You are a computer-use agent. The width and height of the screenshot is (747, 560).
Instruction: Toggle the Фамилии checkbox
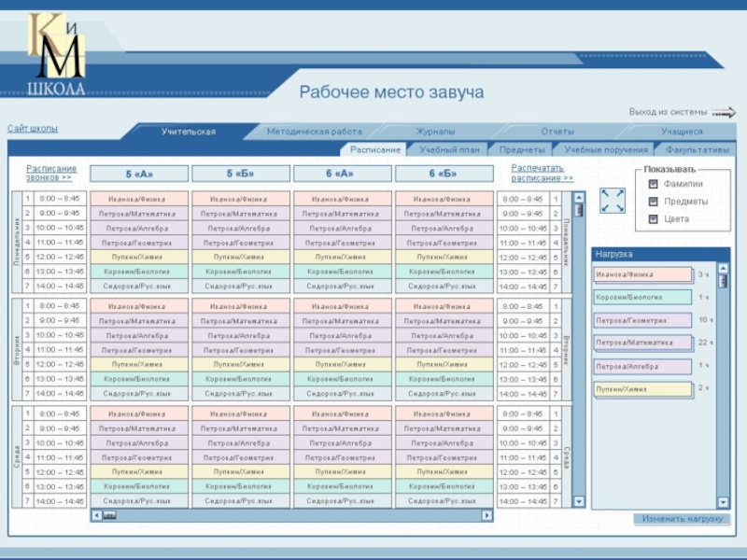click(x=654, y=185)
